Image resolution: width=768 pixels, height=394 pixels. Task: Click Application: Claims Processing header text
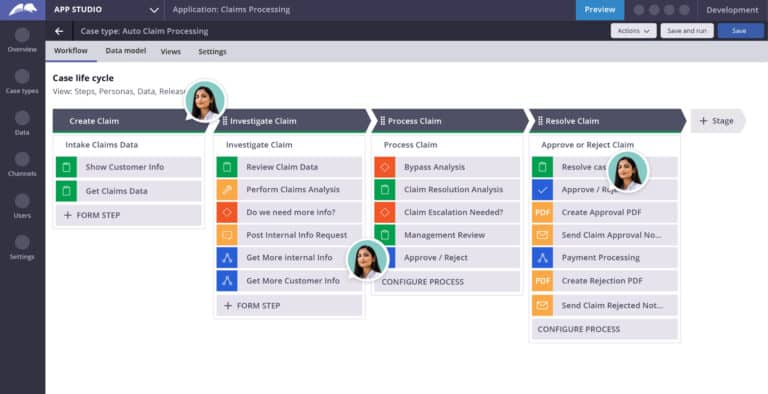click(x=231, y=10)
